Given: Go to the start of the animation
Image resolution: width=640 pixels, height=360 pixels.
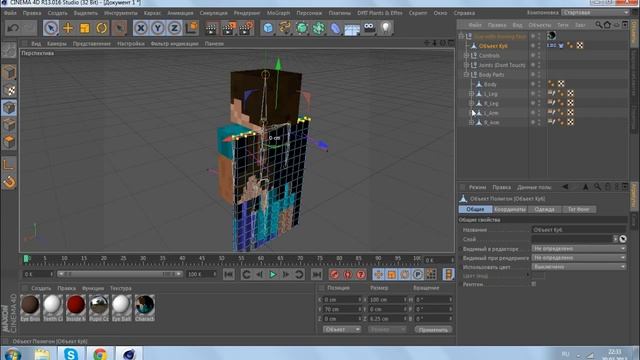Looking at the screenshot, I should point(229,275).
